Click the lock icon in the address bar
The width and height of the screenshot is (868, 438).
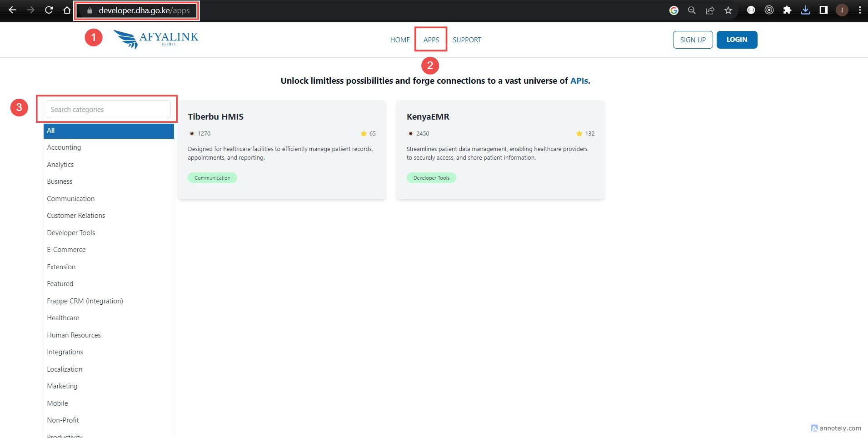pyautogui.click(x=90, y=10)
